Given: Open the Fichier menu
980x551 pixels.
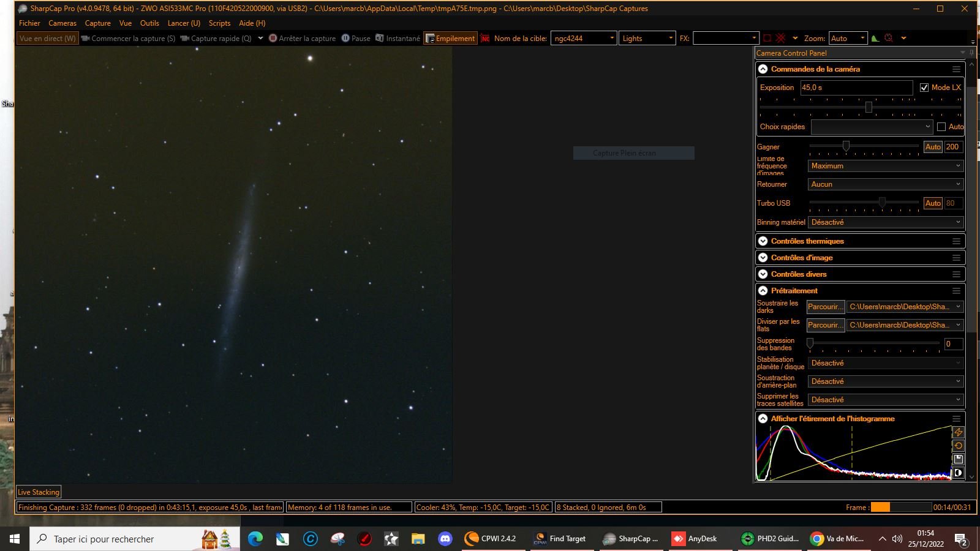Looking at the screenshot, I should pos(29,23).
